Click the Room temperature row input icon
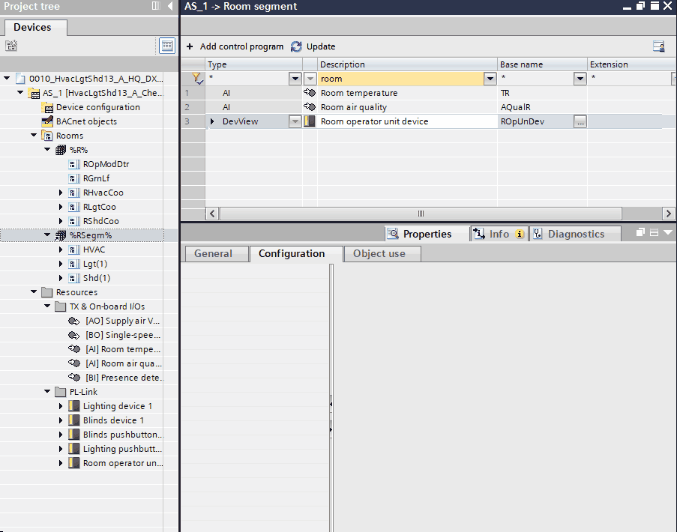 coord(310,92)
